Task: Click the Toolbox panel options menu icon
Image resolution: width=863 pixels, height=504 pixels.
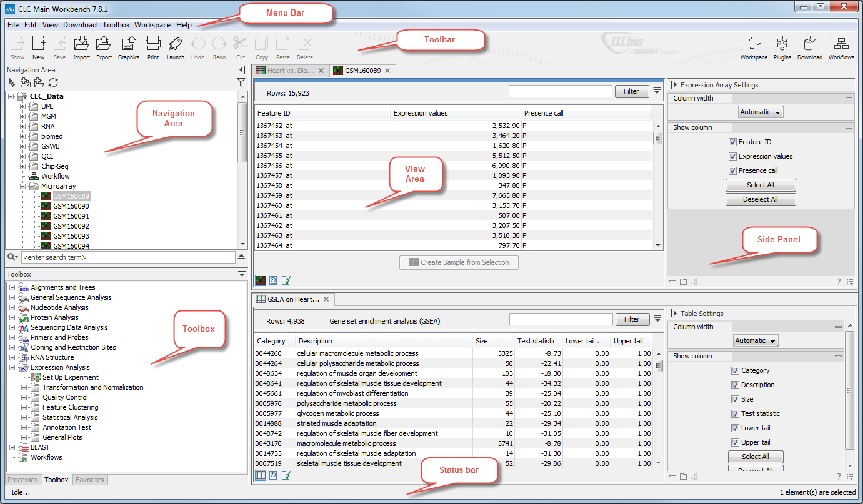Action: coord(242,274)
